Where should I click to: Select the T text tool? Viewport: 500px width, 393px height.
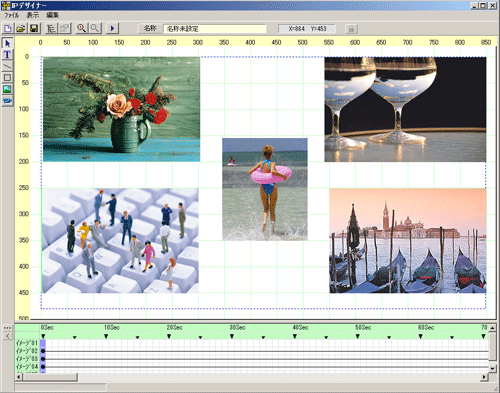point(7,55)
